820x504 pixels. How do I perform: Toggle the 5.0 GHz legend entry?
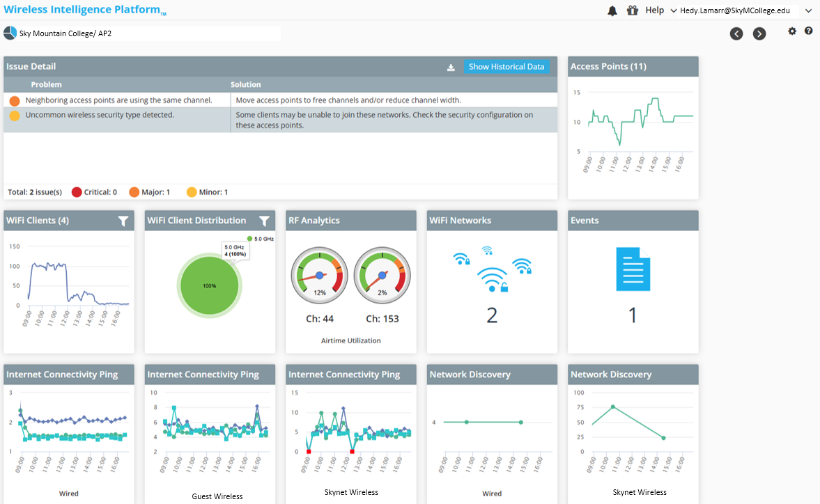click(x=261, y=239)
